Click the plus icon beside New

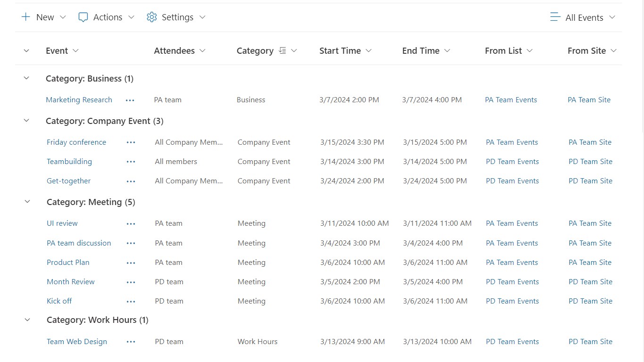tap(26, 17)
